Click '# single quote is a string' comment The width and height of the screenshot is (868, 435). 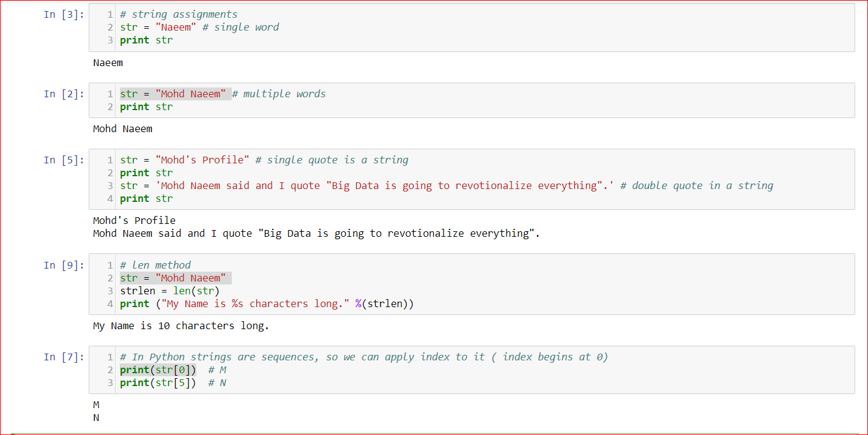tap(332, 160)
